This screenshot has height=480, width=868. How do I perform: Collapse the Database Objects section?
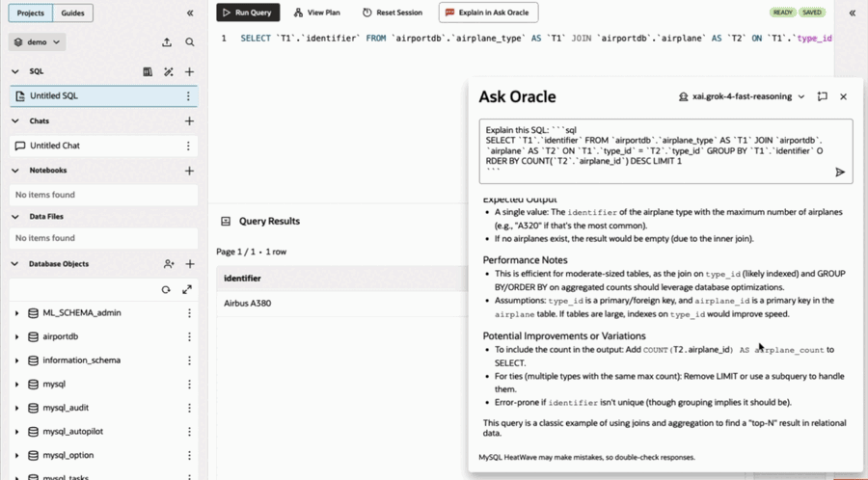coord(14,264)
